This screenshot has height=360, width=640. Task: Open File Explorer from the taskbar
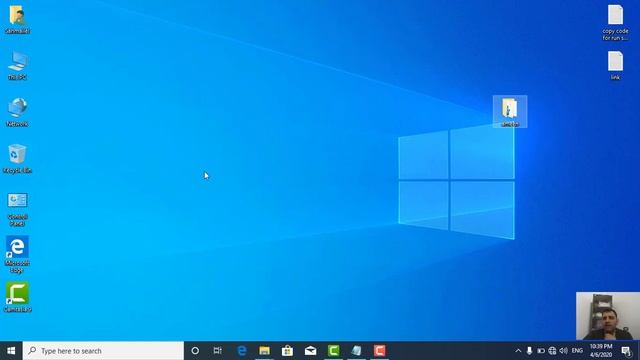(264, 351)
